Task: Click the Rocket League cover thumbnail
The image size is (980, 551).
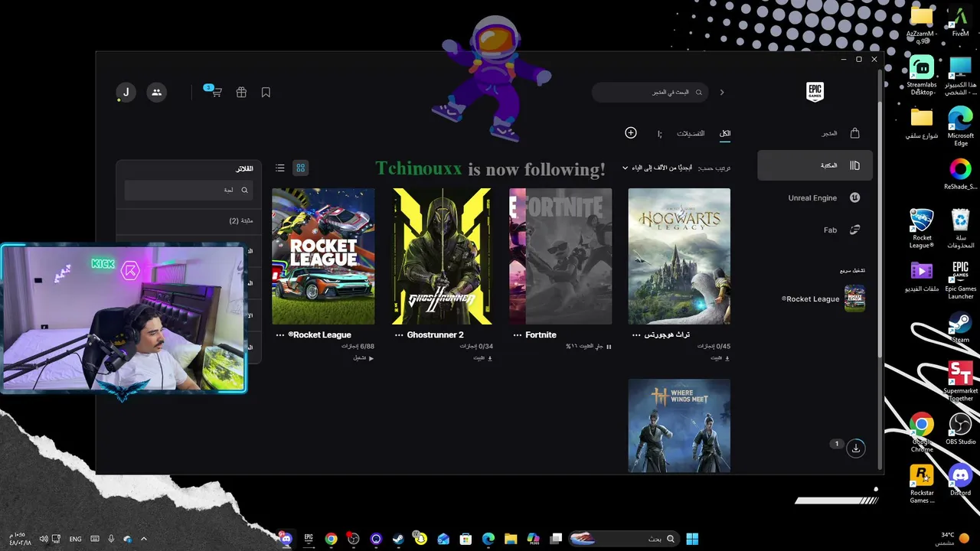Action: (323, 256)
